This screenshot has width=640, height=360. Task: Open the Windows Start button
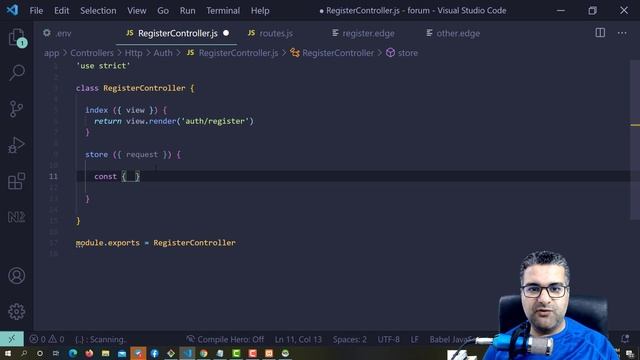tap(7, 353)
